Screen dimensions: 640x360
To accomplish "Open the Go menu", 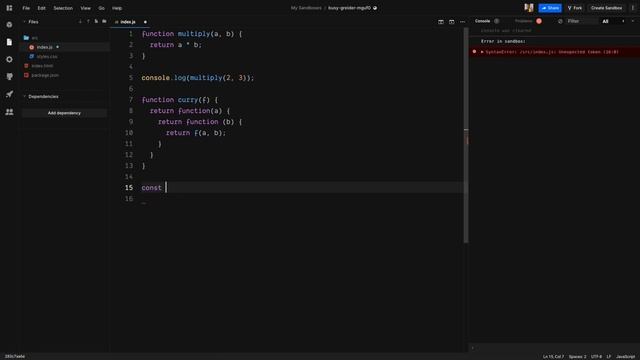I will [x=101, y=8].
